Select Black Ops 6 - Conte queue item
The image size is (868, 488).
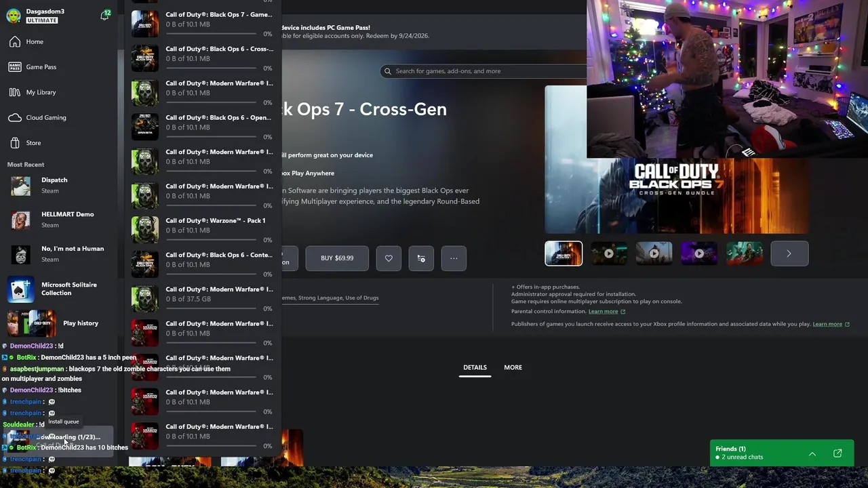click(202, 264)
